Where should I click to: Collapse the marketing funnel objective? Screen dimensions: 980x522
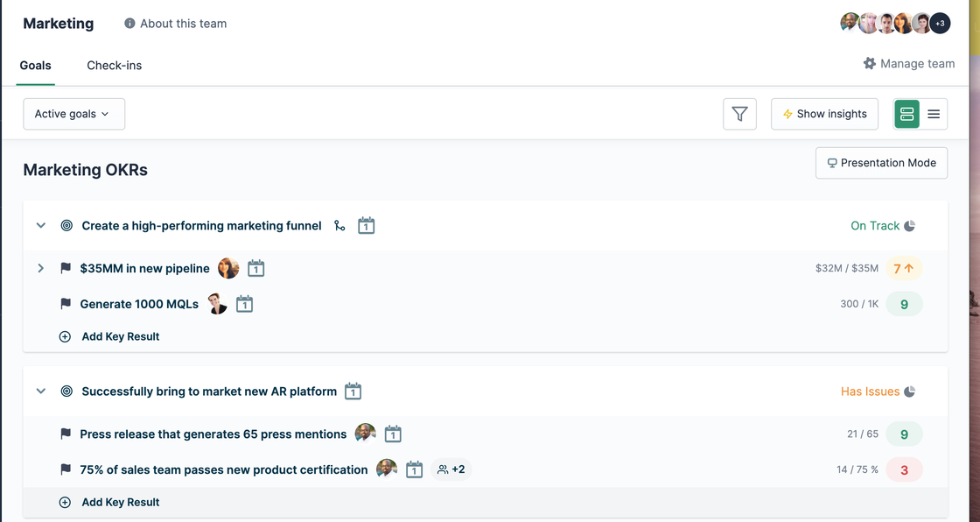pos(40,226)
